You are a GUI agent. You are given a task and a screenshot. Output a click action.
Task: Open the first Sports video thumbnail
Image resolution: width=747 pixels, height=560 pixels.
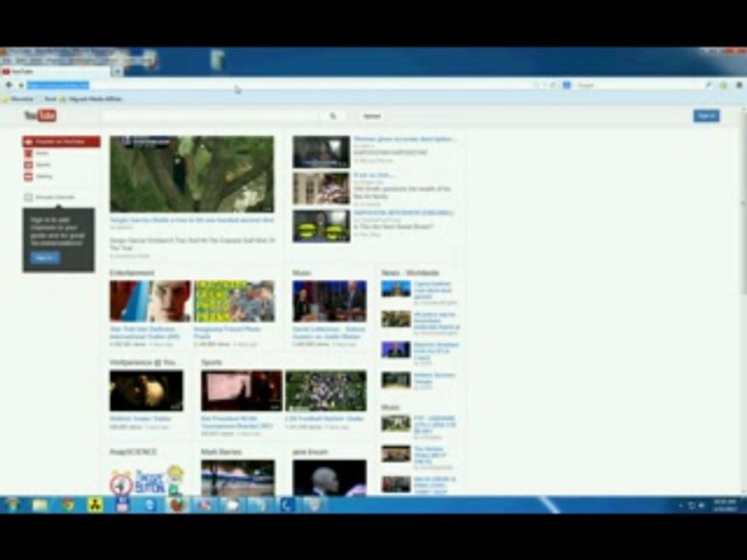(241, 391)
